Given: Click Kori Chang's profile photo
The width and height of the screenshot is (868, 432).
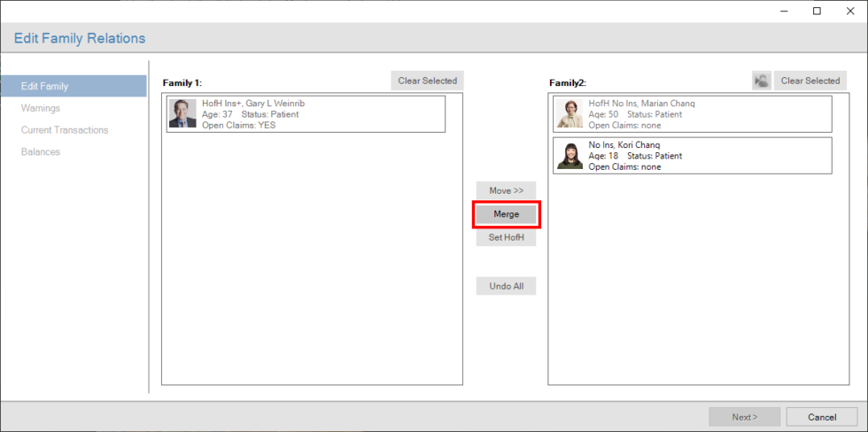Looking at the screenshot, I should (569, 155).
